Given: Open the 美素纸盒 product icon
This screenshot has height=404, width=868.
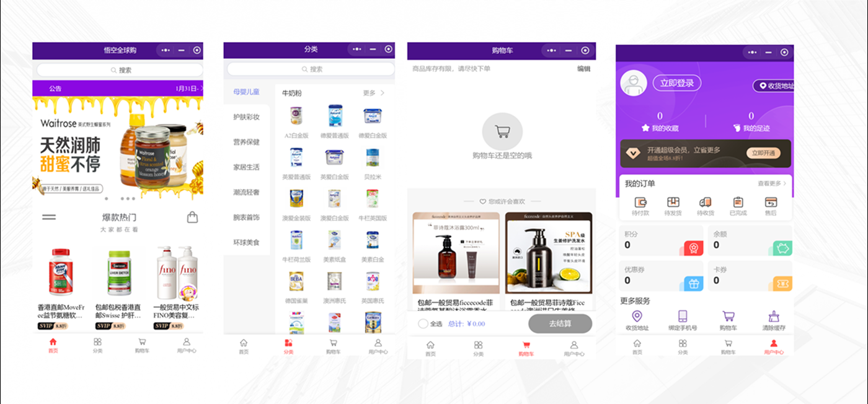Looking at the screenshot, I should [x=335, y=240].
